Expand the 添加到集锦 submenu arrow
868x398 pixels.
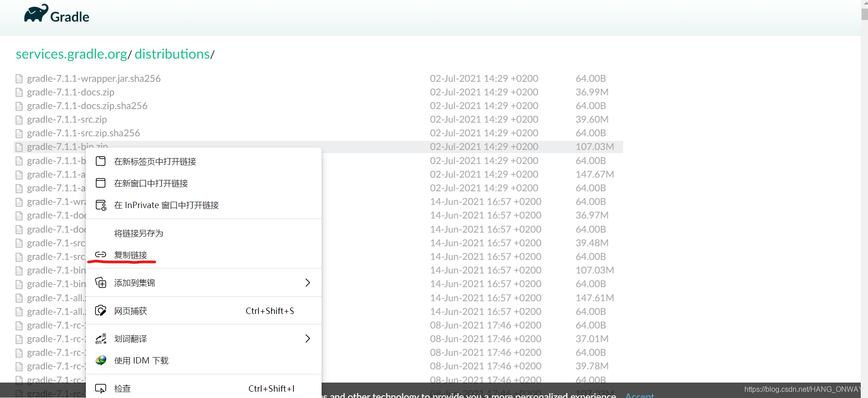click(308, 283)
